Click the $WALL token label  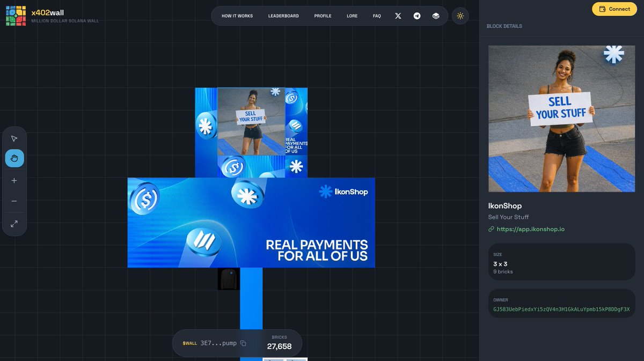(190, 343)
